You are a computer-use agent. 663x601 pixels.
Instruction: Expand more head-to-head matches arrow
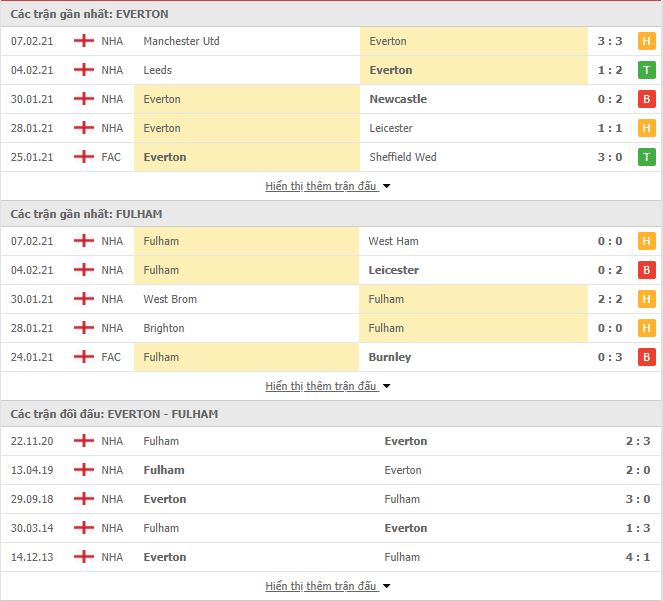point(386,586)
